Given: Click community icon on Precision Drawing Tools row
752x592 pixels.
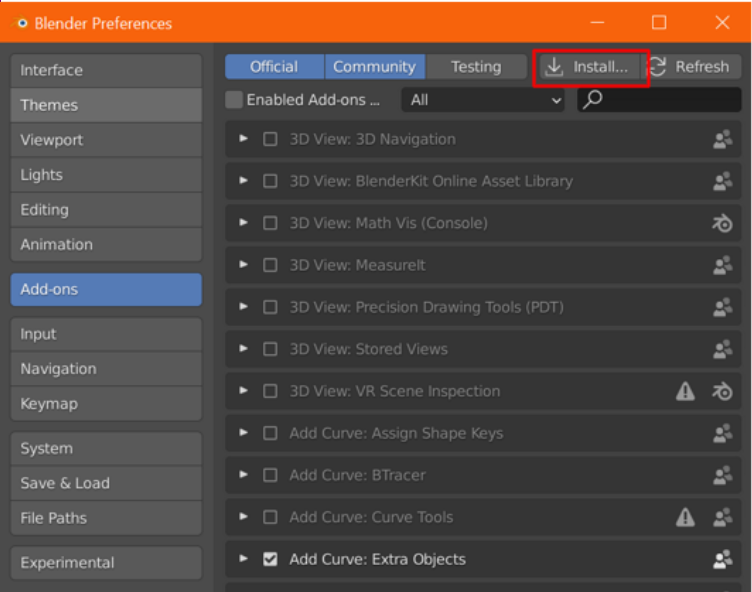Looking at the screenshot, I should (722, 307).
